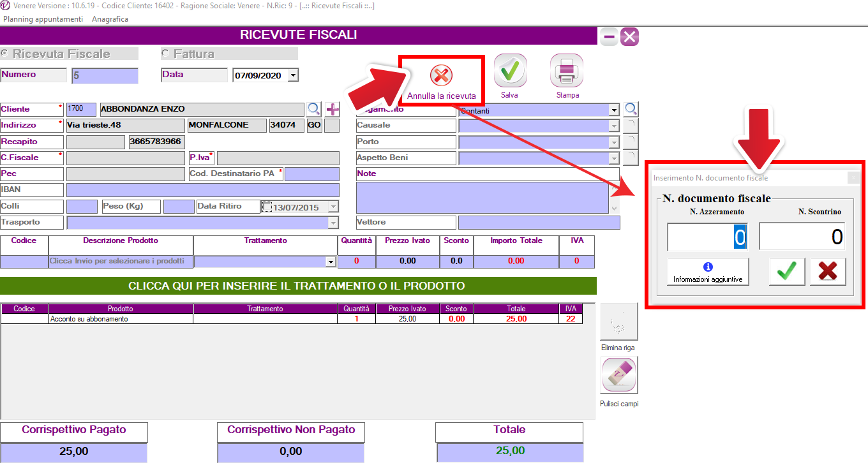Open Anagrafica menu
Viewport: 868px width, 472px height.
110,19
